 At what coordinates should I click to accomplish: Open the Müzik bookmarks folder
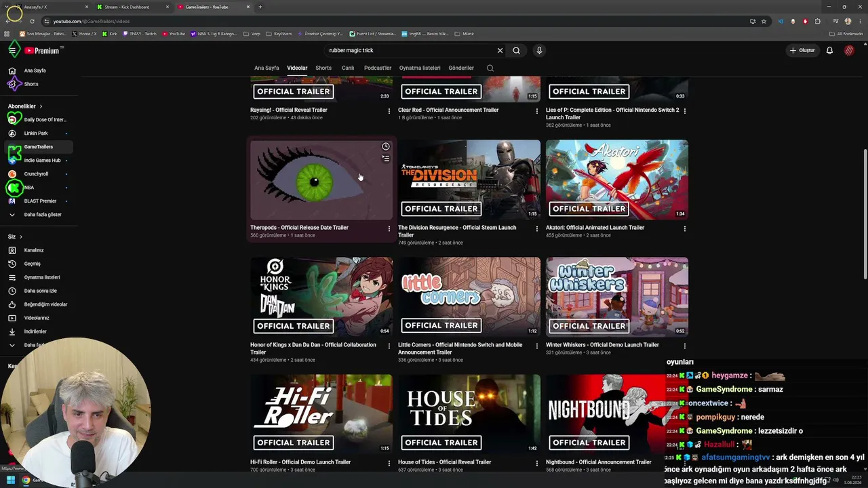pyautogui.click(x=463, y=34)
